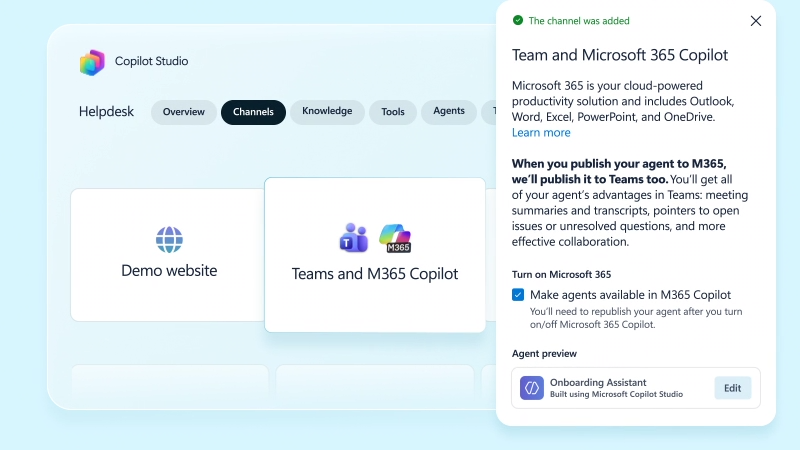Click the Teams icon on channel card

click(x=354, y=238)
